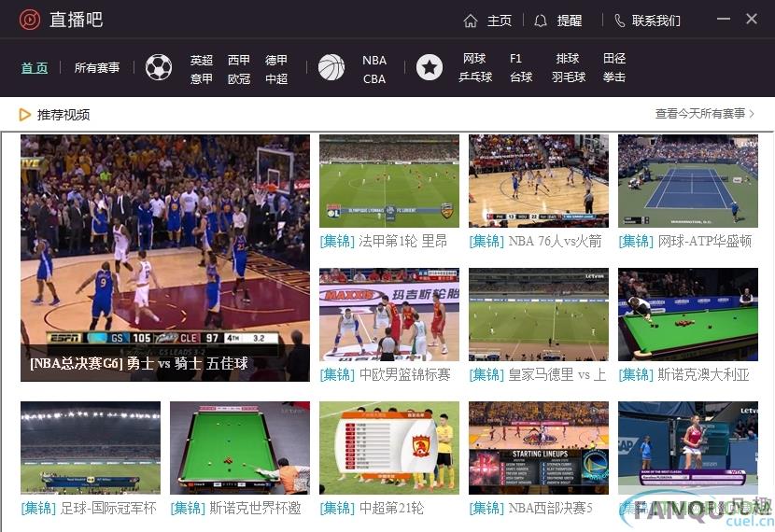
Task: Select the 台球 category link
Action: pos(521,77)
